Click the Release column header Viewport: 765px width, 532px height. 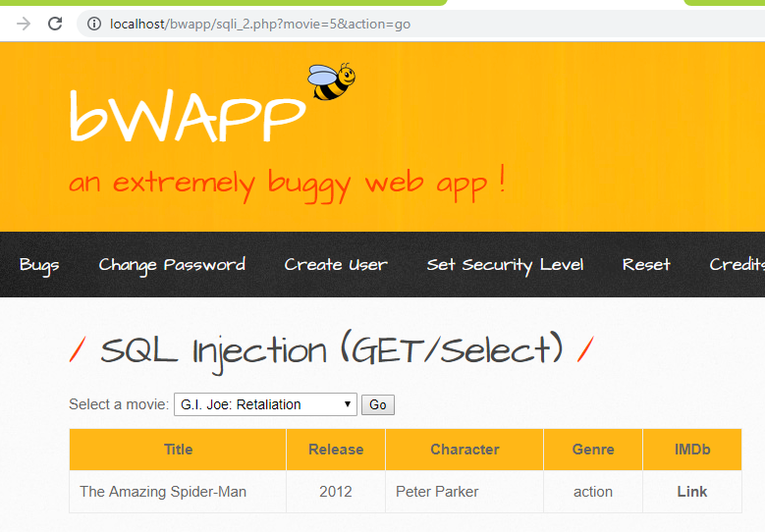(x=336, y=450)
